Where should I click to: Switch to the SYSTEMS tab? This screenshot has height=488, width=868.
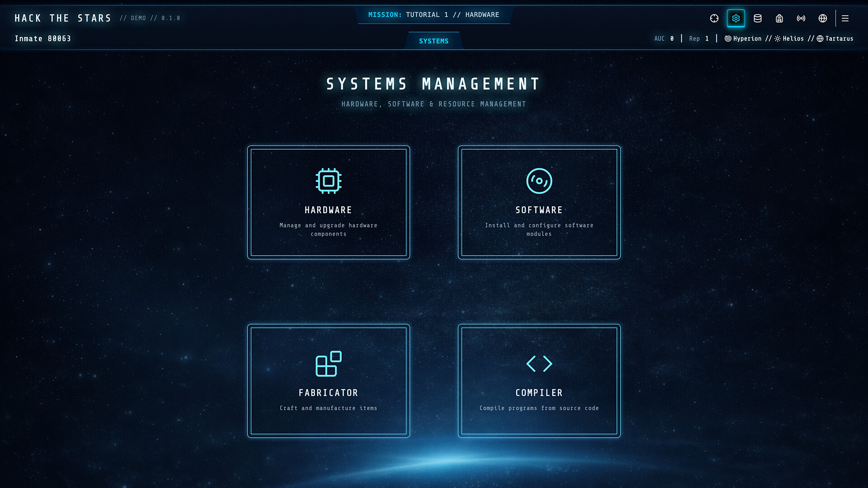[433, 41]
